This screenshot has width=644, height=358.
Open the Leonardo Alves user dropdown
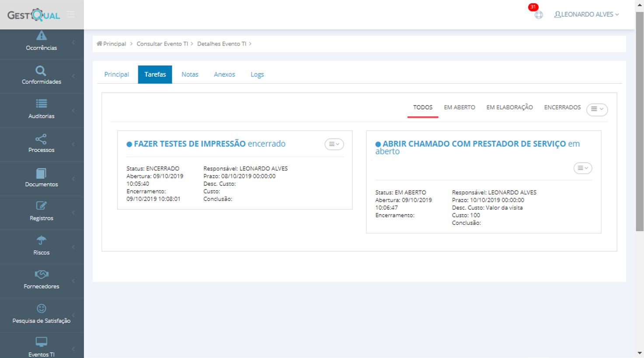[586, 14]
